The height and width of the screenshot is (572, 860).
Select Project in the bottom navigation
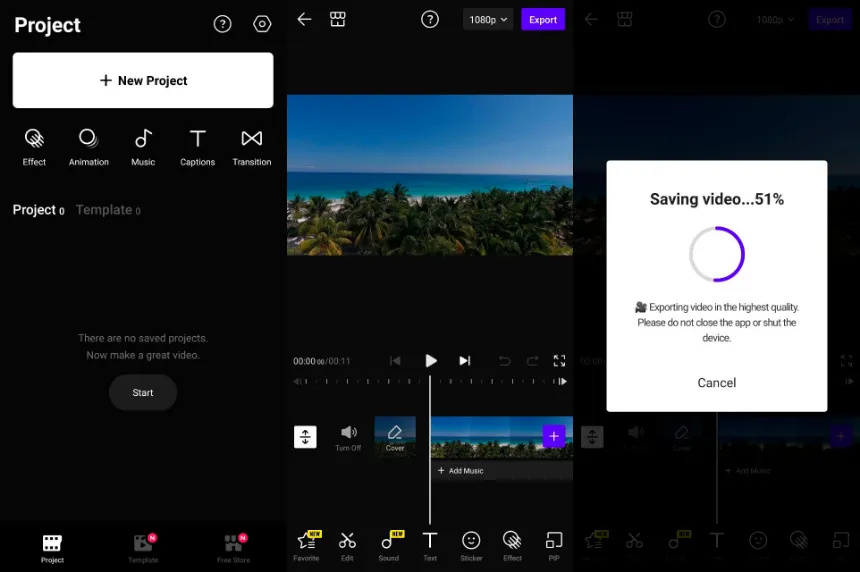(52, 548)
